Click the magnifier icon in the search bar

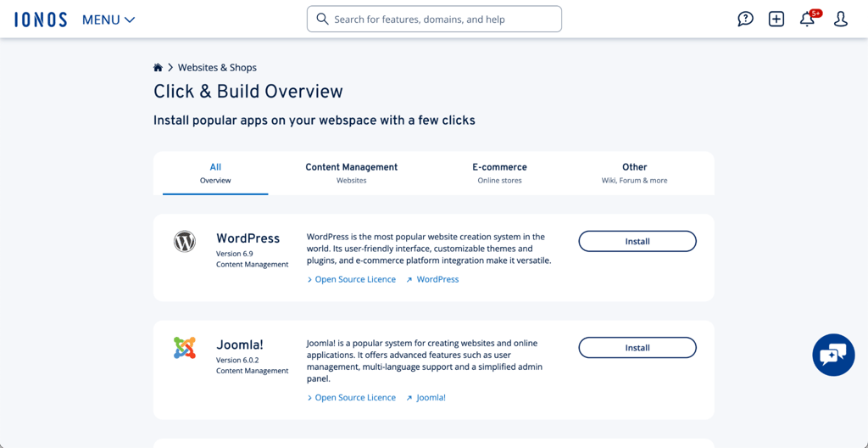click(x=322, y=19)
